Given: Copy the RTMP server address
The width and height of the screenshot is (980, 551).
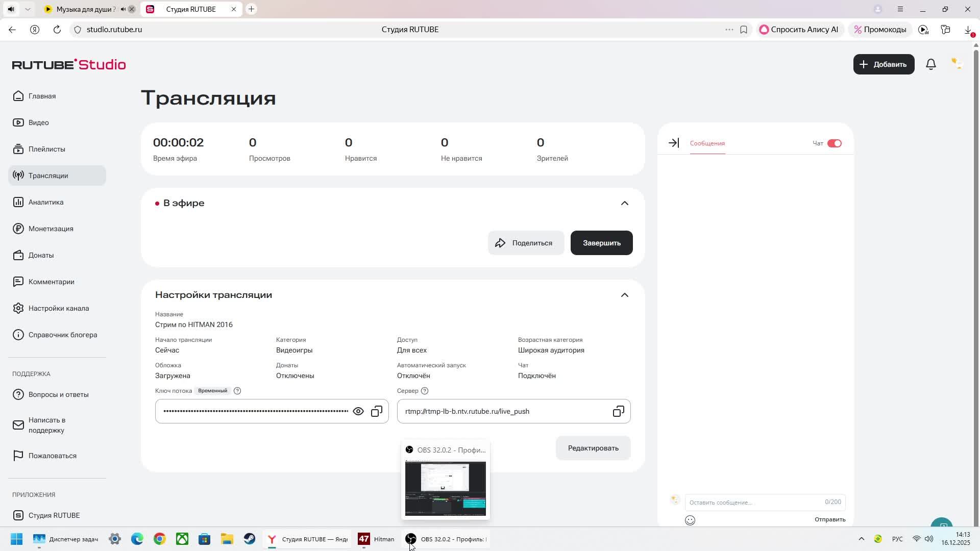Looking at the screenshot, I should (618, 411).
